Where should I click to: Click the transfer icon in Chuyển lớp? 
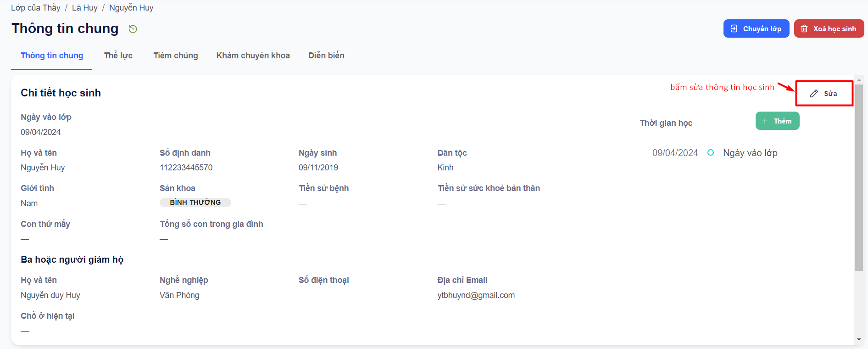point(734,28)
